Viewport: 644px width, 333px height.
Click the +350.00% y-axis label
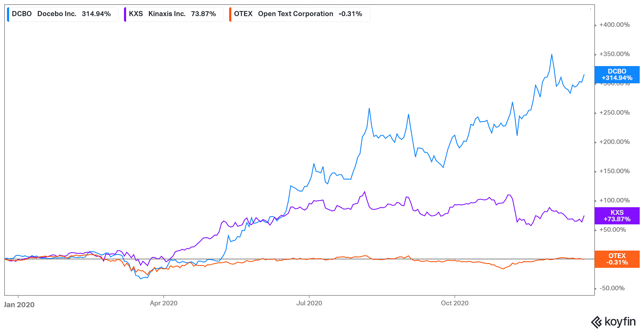pyautogui.click(x=614, y=54)
